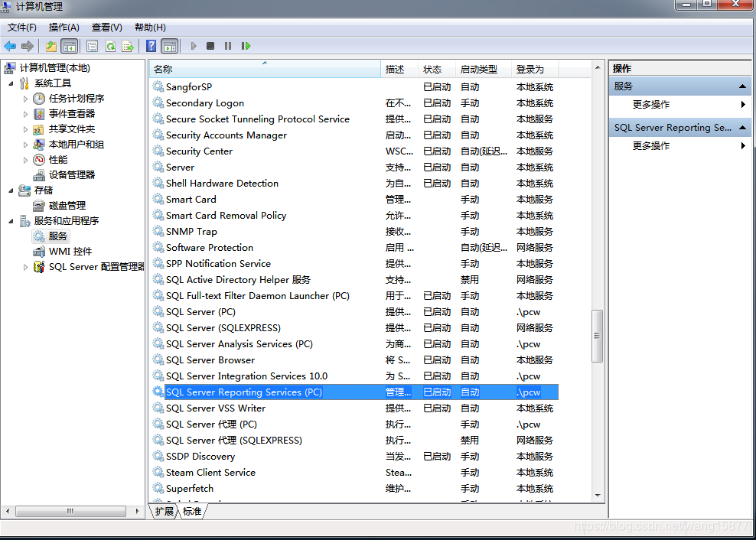Toggle the show/hide console tree icon
Viewport: 756px width, 540px height.
click(70, 47)
